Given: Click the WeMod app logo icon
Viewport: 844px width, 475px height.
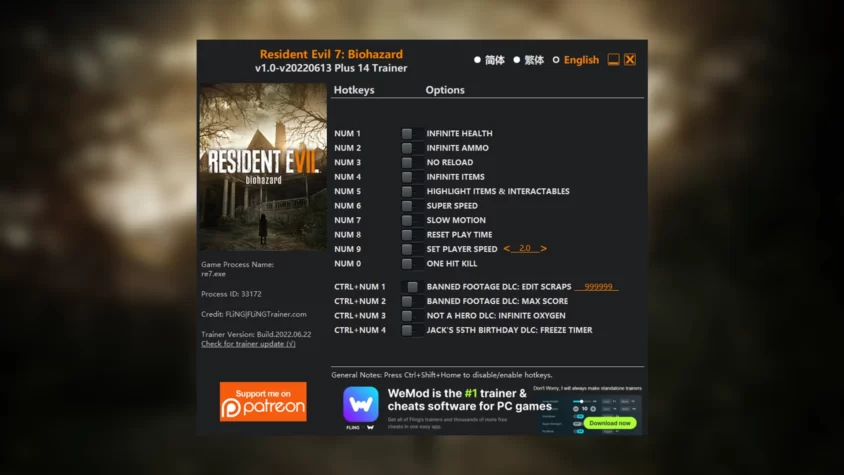Looking at the screenshot, I should [x=360, y=404].
